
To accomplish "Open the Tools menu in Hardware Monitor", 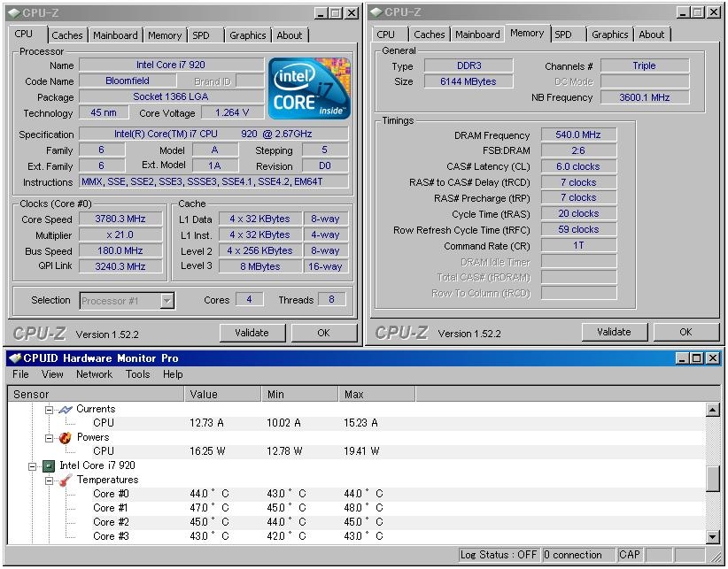I will (137, 374).
